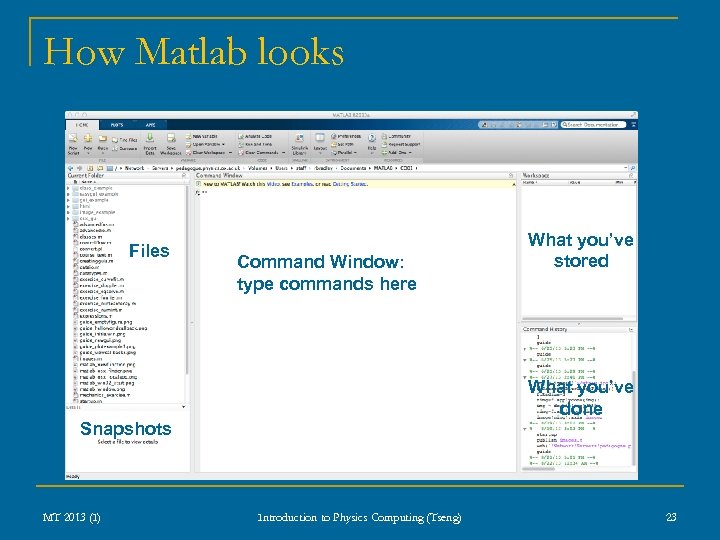
Task: Select Volumes in the folder path
Action: pos(258,168)
